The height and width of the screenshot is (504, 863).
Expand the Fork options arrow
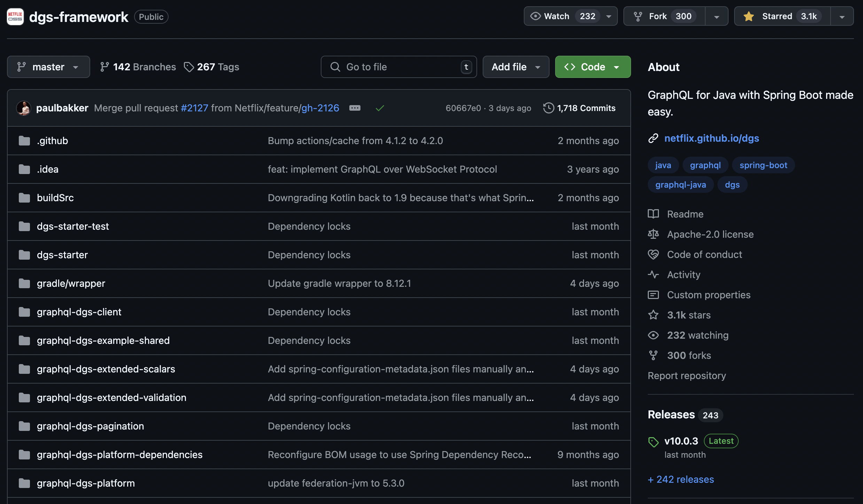coord(716,16)
